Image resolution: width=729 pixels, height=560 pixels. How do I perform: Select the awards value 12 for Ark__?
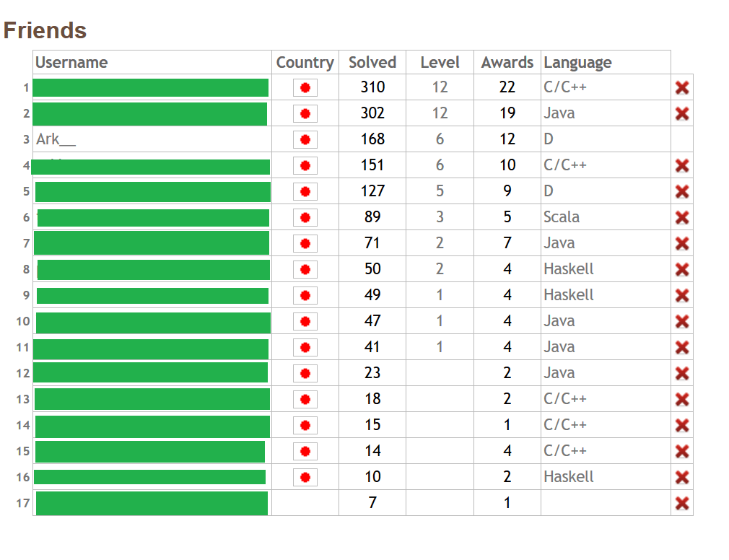pyautogui.click(x=507, y=139)
